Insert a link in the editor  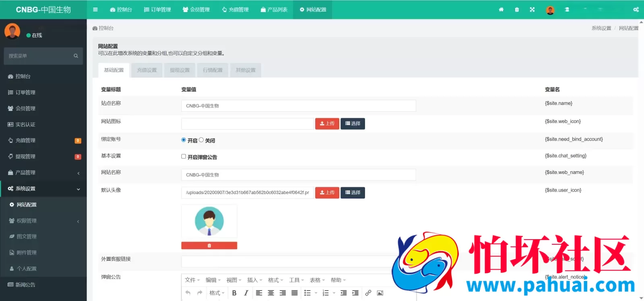click(368, 293)
